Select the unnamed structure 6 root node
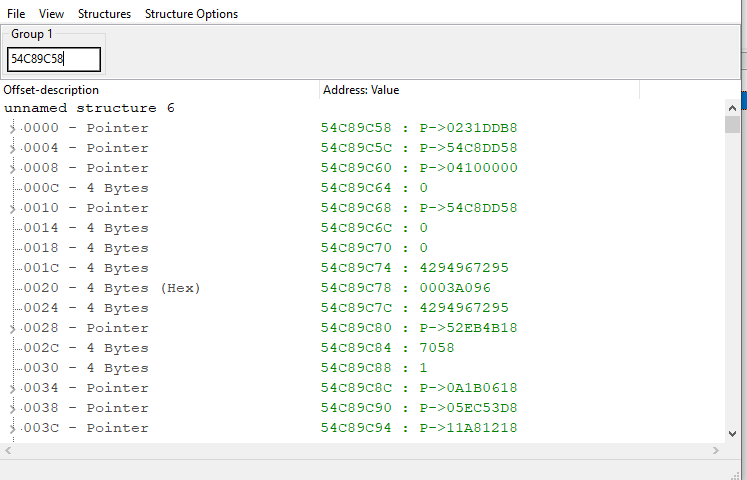The width and height of the screenshot is (747, 480). pos(90,108)
